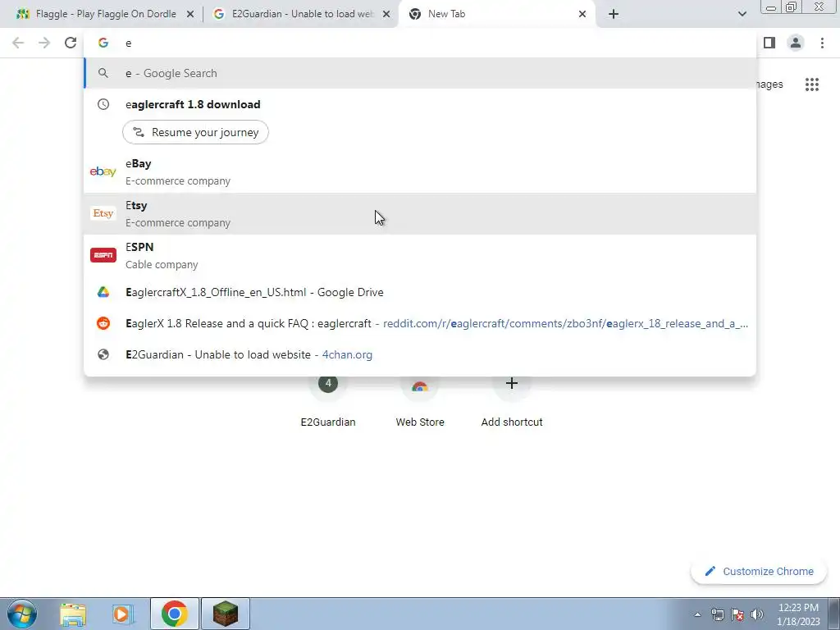Open Chrome side panel icon
The height and width of the screenshot is (630, 840).
click(769, 43)
